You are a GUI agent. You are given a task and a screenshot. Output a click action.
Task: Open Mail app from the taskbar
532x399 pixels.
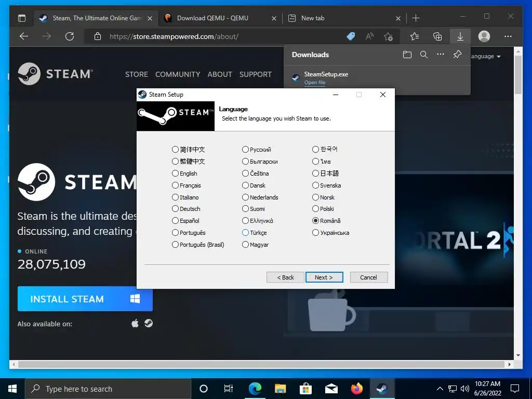coord(331,389)
